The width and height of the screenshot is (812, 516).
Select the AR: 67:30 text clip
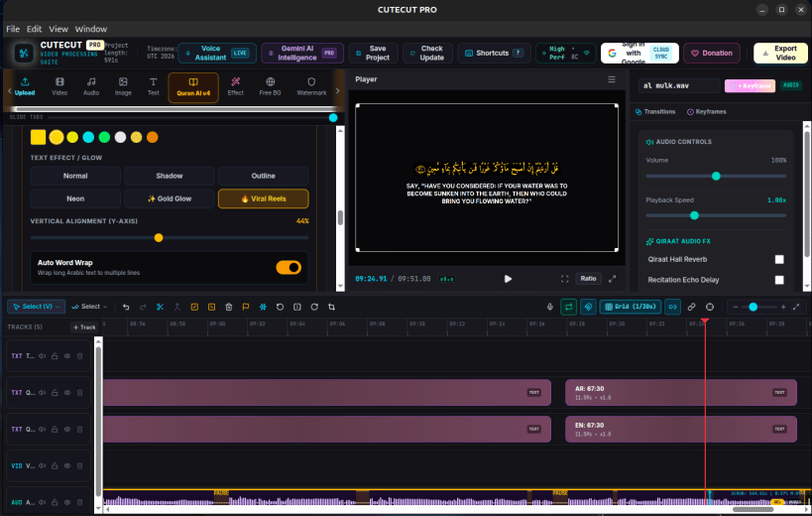(680, 393)
